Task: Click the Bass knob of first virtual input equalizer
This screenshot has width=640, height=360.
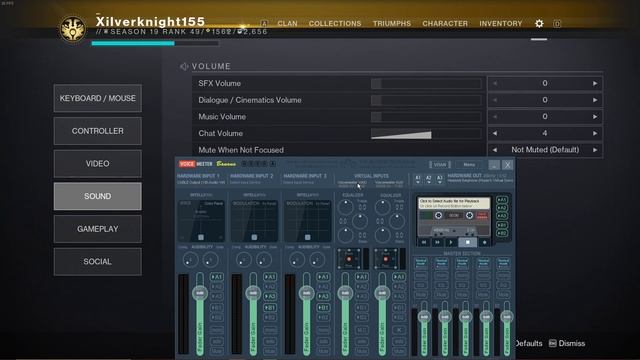Action: click(x=346, y=235)
